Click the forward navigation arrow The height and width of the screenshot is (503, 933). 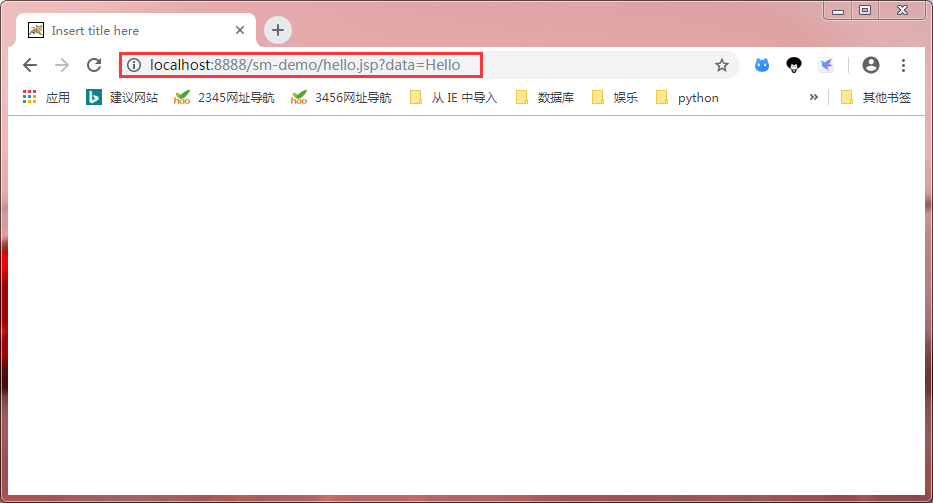click(62, 65)
